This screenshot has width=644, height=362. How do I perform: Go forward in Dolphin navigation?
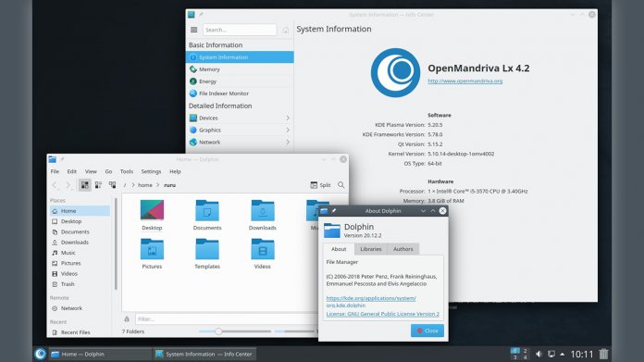tap(68, 185)
